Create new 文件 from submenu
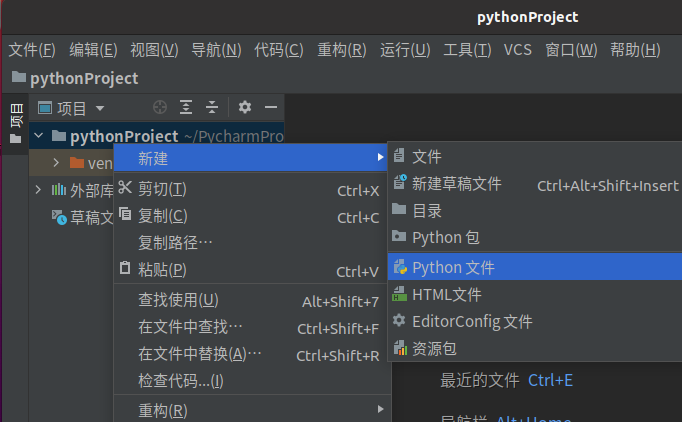Image resolution: width=682 pixels, height=422 pixels. (535, 157)
